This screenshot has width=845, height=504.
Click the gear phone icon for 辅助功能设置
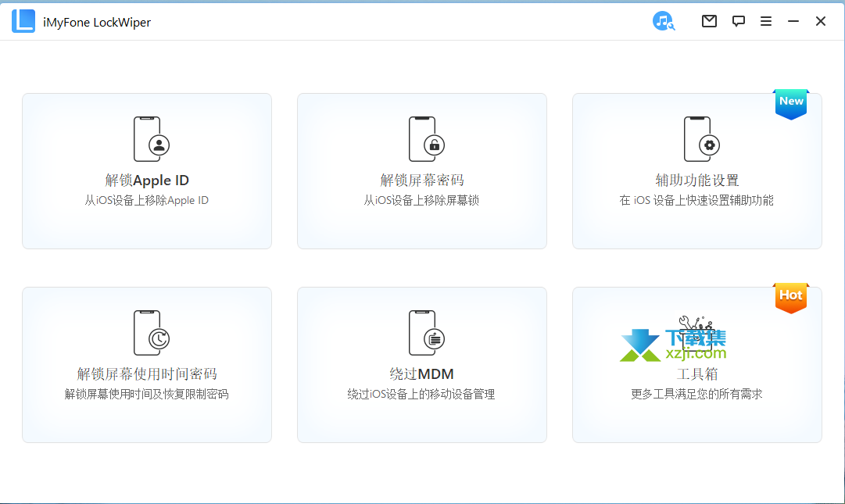tap(702, 139)
